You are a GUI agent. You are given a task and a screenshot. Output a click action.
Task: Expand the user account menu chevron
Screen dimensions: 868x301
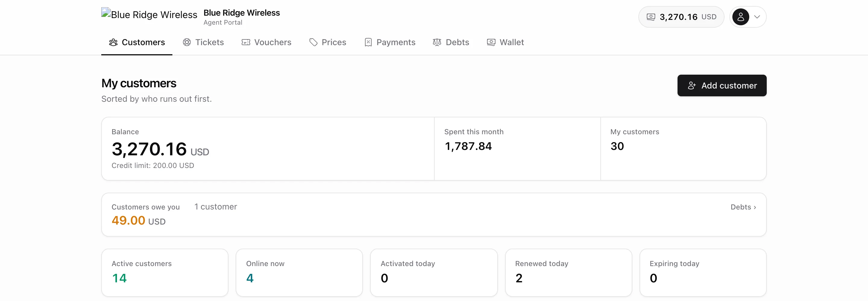pyautogui.click(x=757, y=17)
